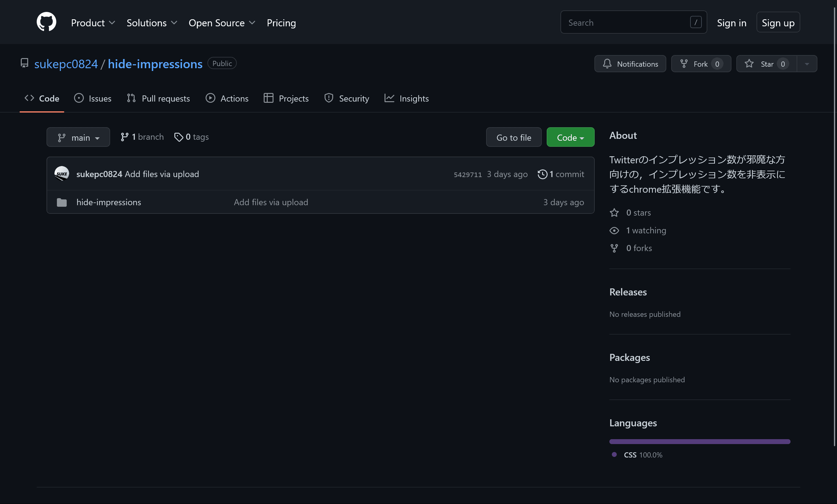Click the "No packages published" text
The width and height of the screenshot is (837, 504).
tap(647, 380)
